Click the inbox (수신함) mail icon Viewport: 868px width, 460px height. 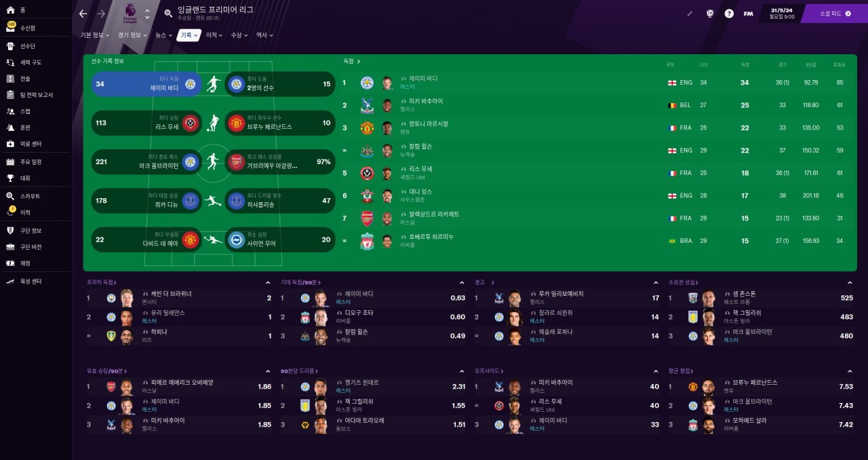click(11, 28)
